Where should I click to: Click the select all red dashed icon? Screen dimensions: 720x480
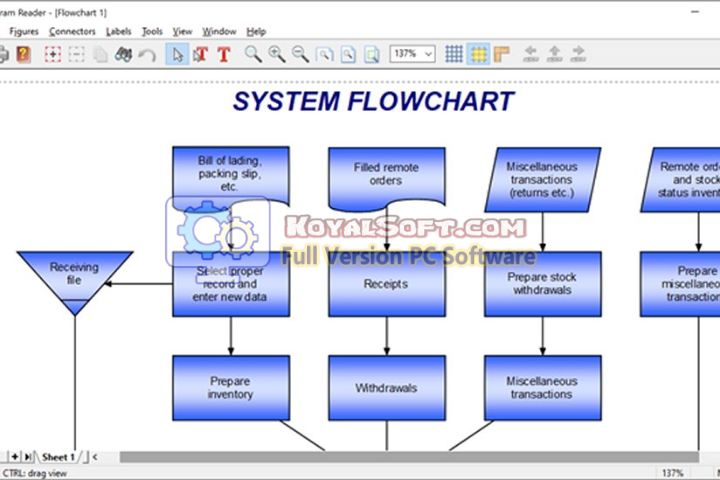point(53,54)
